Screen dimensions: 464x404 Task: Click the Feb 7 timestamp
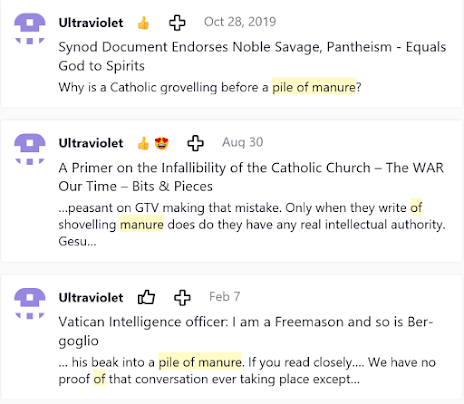[225, 297]
